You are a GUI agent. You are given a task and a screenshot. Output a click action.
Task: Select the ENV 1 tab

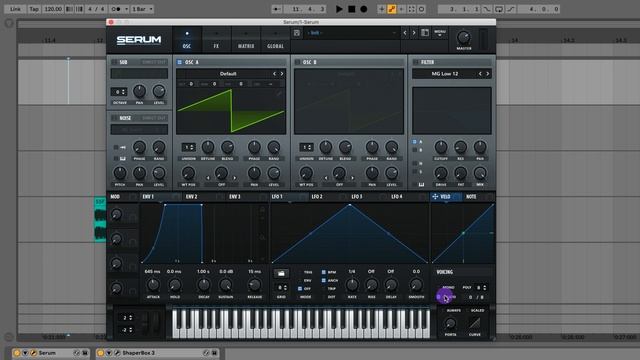[x=148, y=197]
